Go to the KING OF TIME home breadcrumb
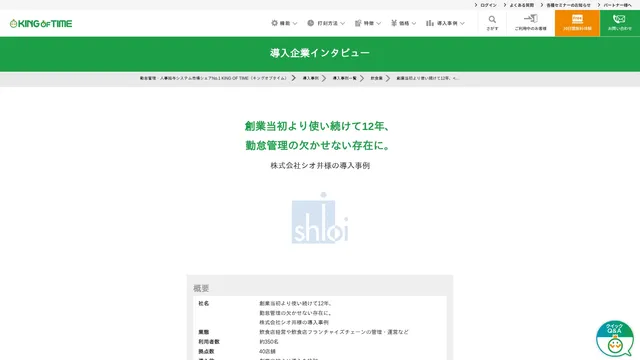 pyautogui.click(x=213, y=78)
